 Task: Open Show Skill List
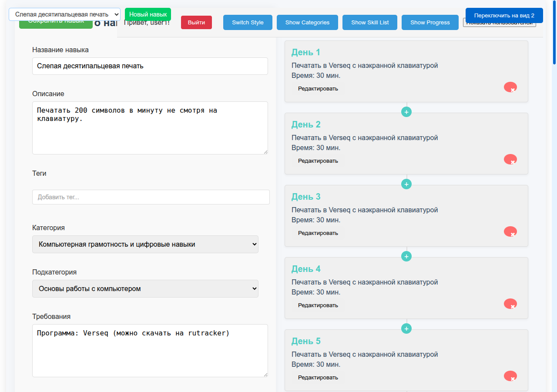pos(369,23)
